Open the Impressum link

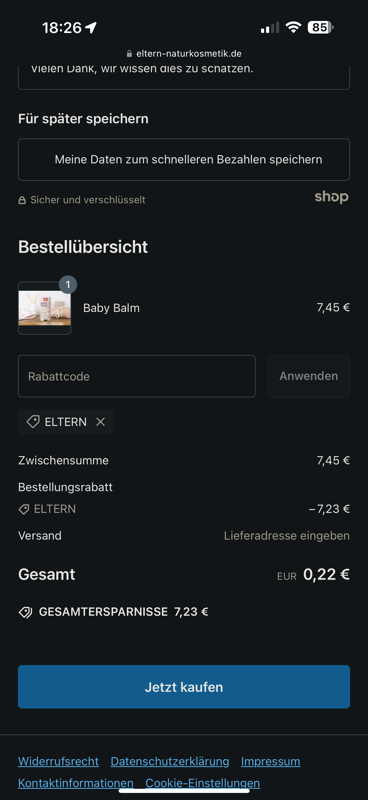coord(271,762)
